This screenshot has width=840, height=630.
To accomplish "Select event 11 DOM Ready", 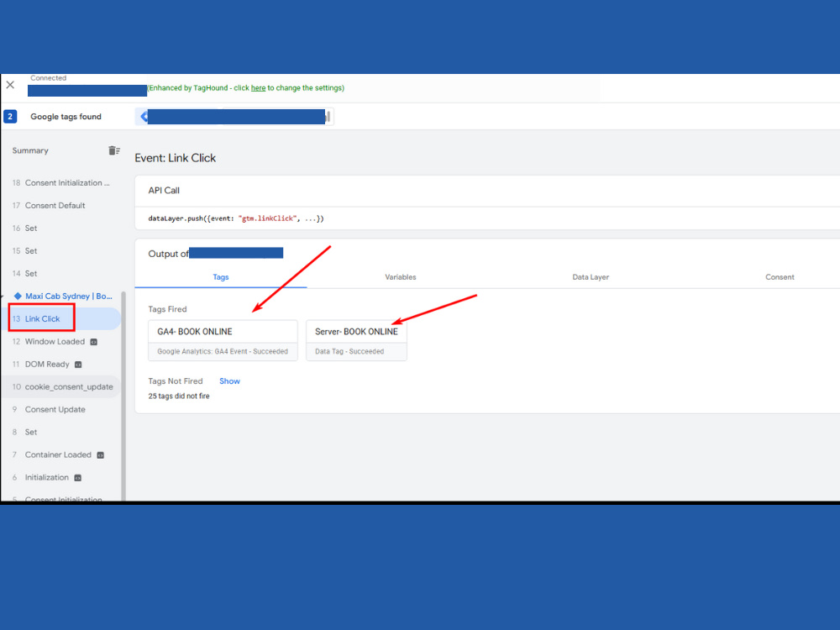I will (61, 365).
